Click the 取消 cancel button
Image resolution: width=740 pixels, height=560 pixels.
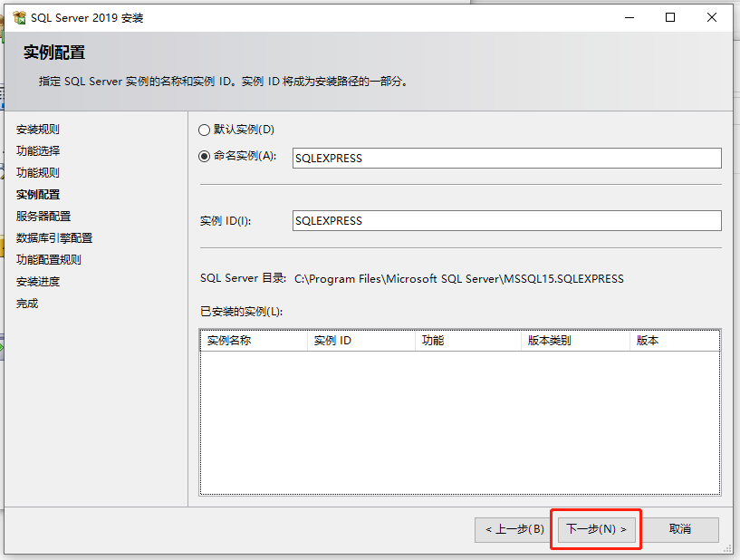(x=680, y=529)
